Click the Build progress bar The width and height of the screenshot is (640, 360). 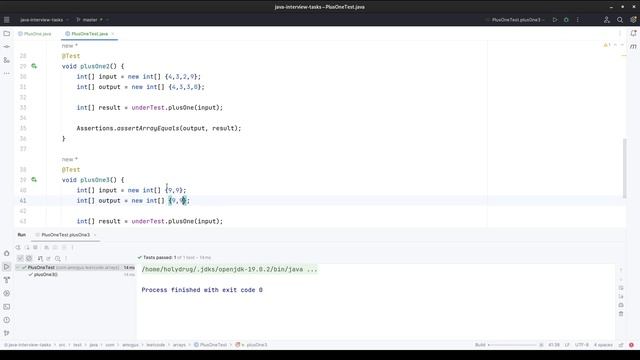(x=513, y=345)
